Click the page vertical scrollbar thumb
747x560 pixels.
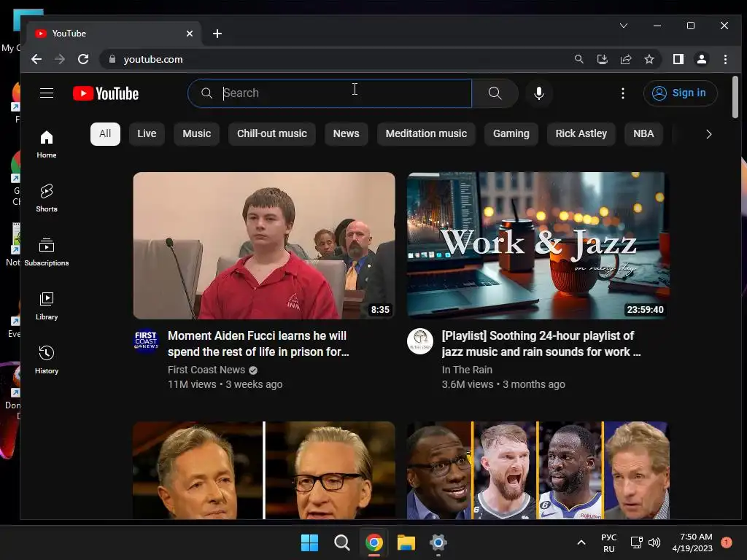[x=735, y=97]
